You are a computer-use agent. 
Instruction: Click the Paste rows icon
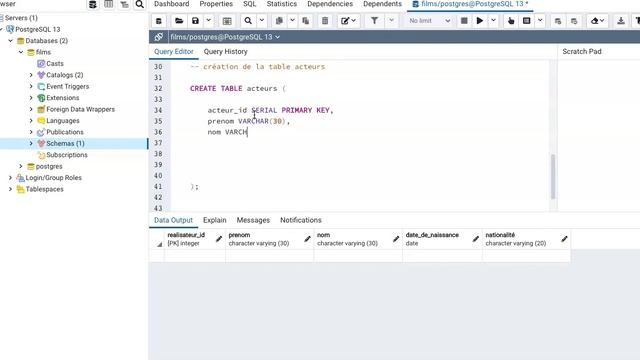click(x=305, y=21)
